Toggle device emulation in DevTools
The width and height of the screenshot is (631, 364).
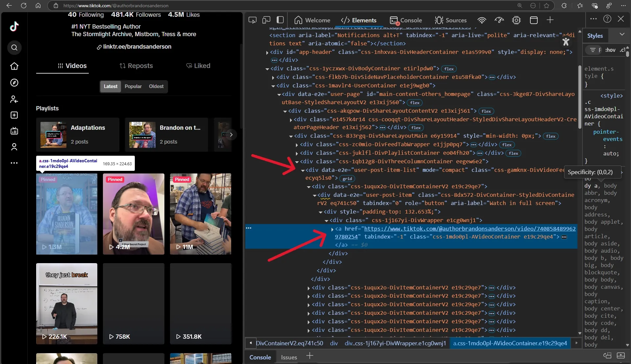tap(266, 20)
